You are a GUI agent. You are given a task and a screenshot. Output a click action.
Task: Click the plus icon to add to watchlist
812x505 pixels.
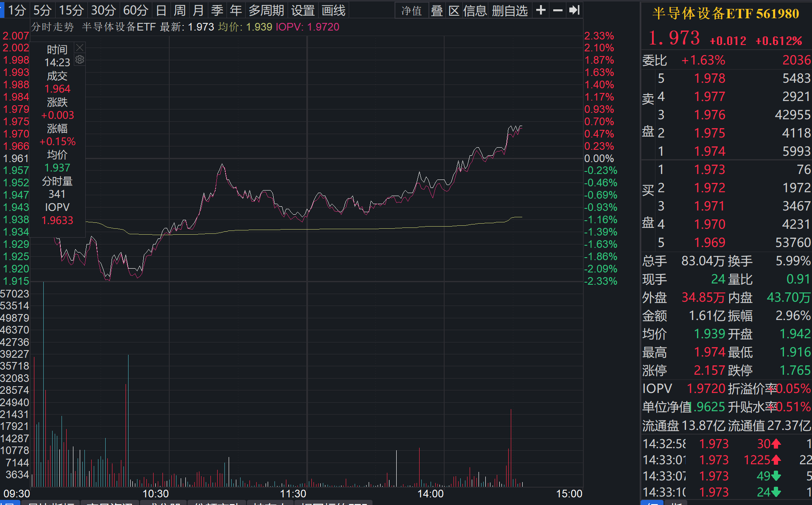click(x=540, y=10)
